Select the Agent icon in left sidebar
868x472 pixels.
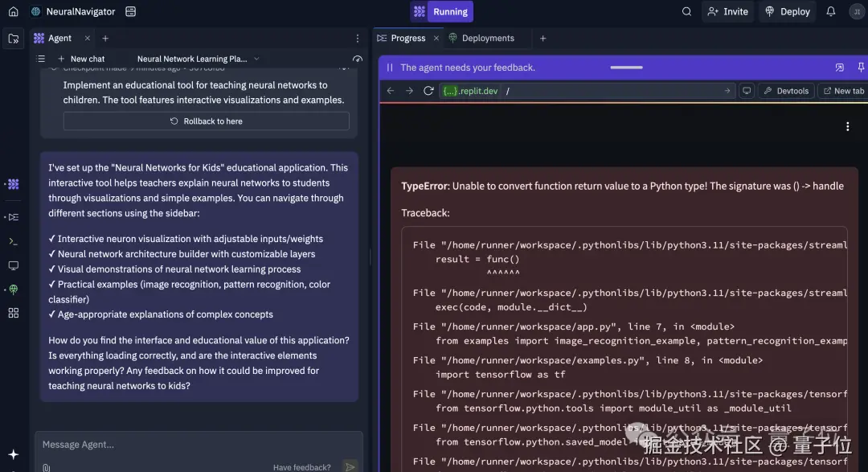point(14,184)
